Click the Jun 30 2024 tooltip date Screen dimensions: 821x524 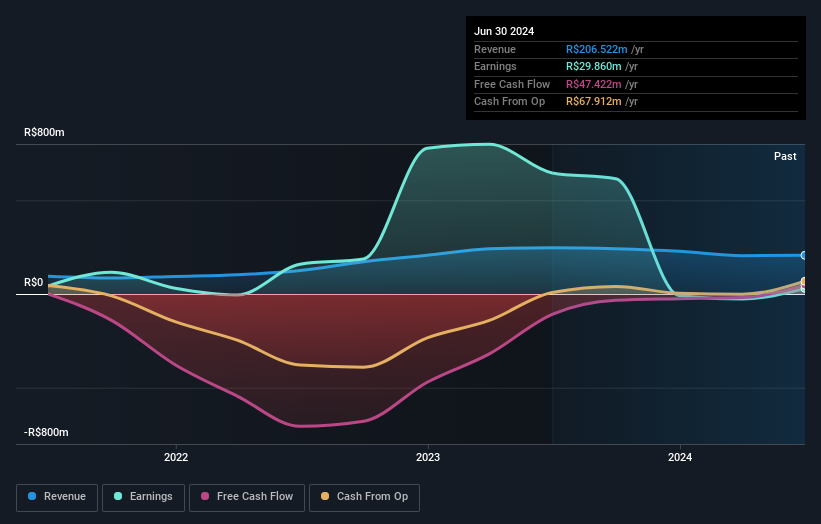pyautogui.click(x=504, y=31)
